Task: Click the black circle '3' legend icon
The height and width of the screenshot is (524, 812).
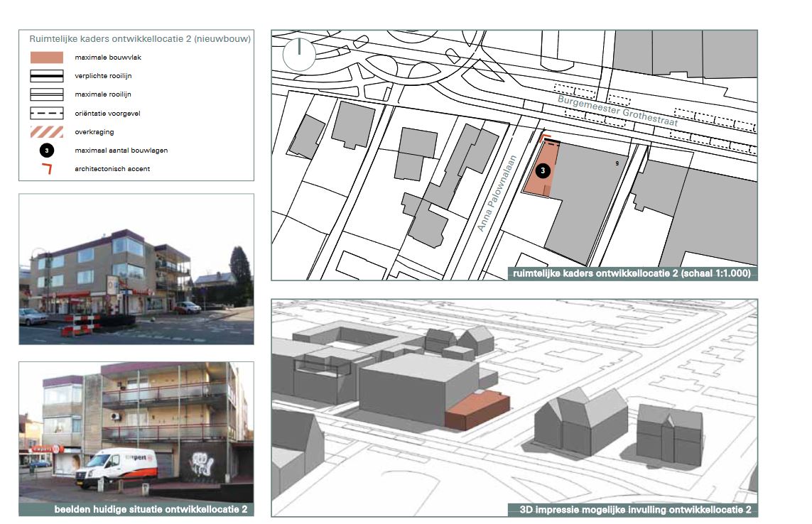Action: [47, 150]
